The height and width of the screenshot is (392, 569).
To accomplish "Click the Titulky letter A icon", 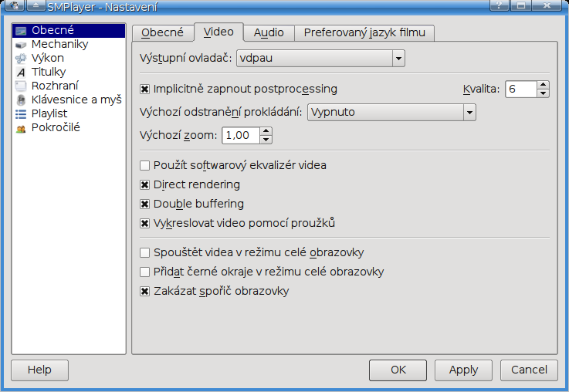I will click(21, 73).
